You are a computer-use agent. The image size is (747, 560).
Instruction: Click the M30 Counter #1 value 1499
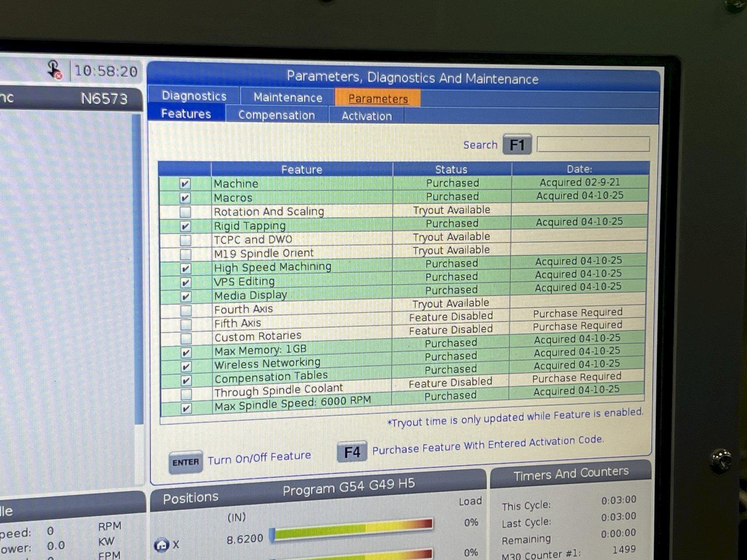[x=624, y=550]
